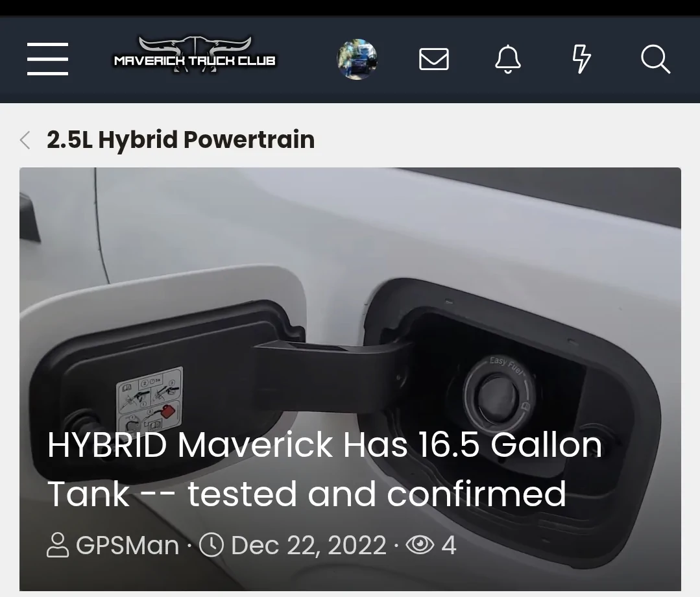Select the user icon beside GPSMan
The height and width of the screenshot is (597, 700).
[58, 545]
